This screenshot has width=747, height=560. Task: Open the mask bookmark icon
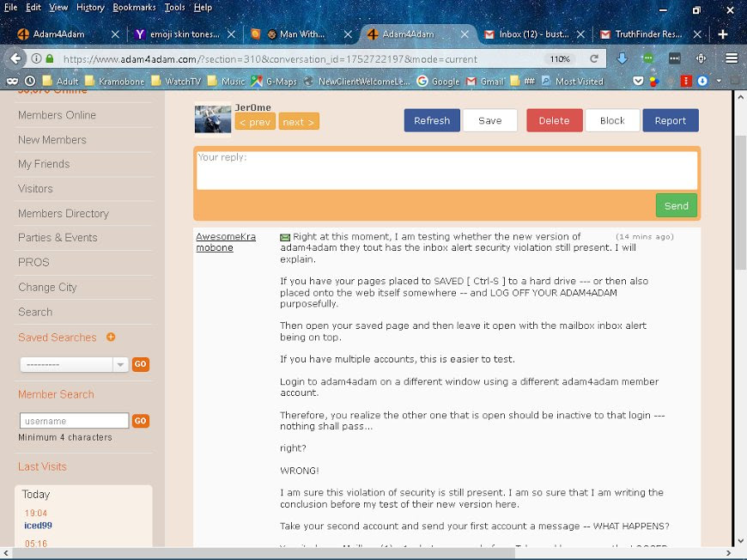click(12, 81)
